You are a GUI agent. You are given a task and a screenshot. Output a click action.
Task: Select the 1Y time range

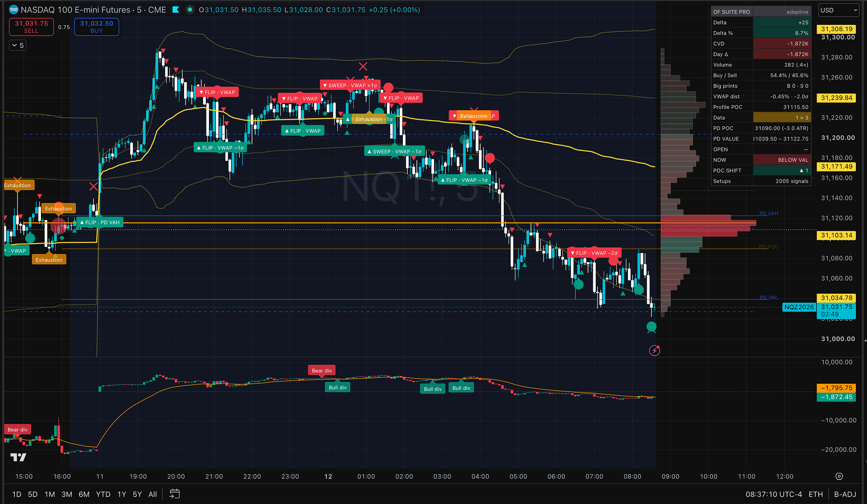[121, 494]
